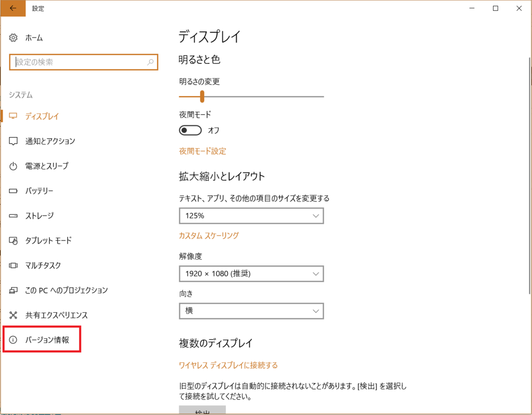Click the storage drive icon
Viewport: 532px width, 415px height.
click(13, 216)
